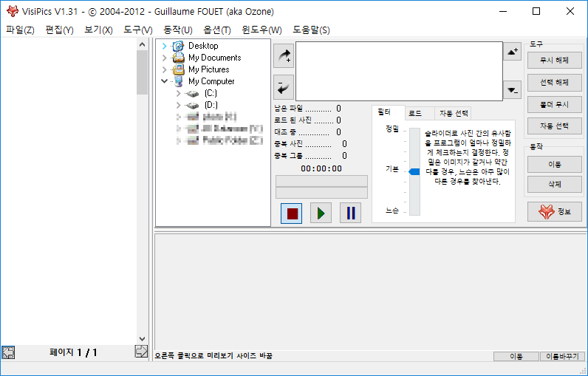The image size is (588, 376).
Task: Click the Desktop folder icon
Action: pos(178,46)
